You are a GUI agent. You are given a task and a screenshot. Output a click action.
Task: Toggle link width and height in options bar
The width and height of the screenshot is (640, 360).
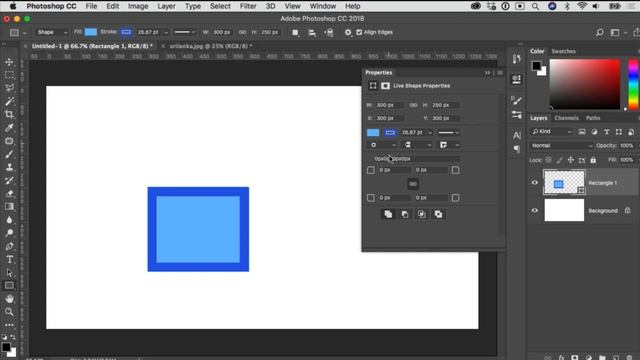242,32
